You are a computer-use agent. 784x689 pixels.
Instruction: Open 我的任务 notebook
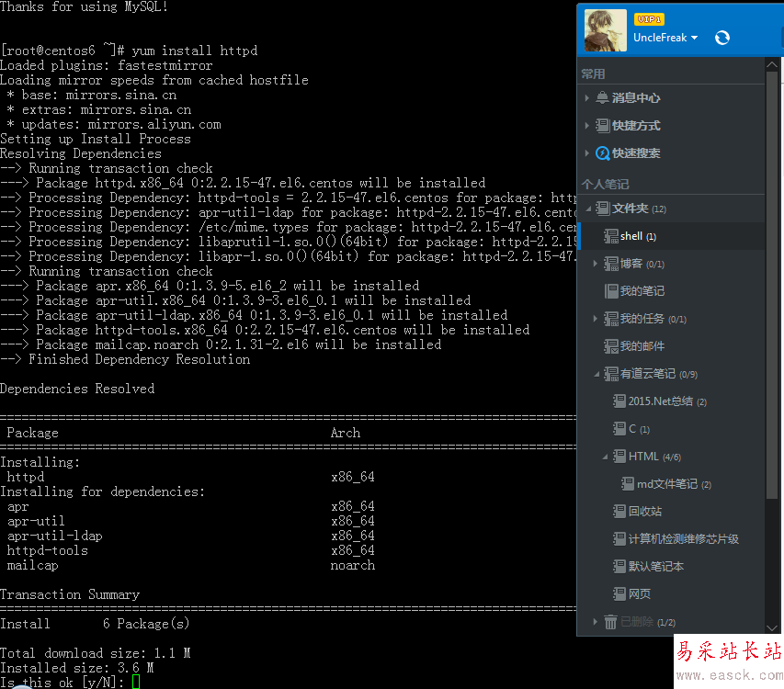pos(653,318)
